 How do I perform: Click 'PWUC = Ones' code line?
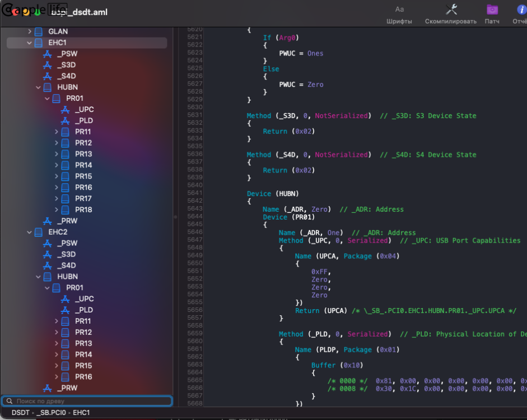click(x=301, y=53)
